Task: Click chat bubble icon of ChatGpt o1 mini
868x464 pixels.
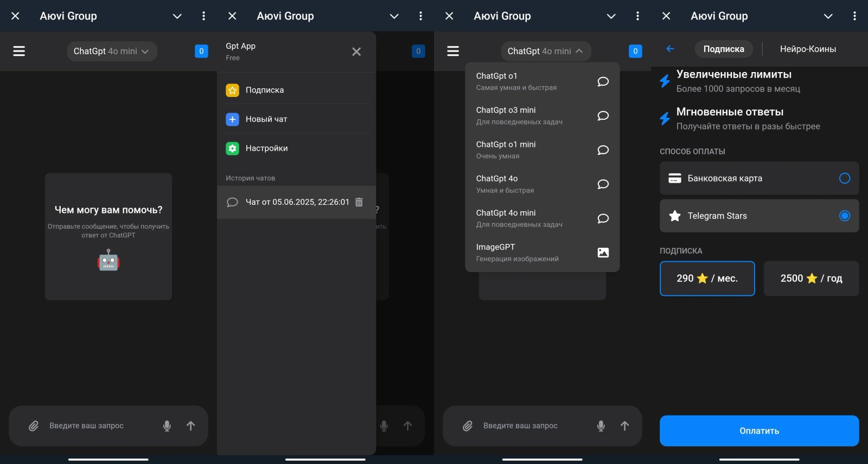Action: (x=603, y=150)
